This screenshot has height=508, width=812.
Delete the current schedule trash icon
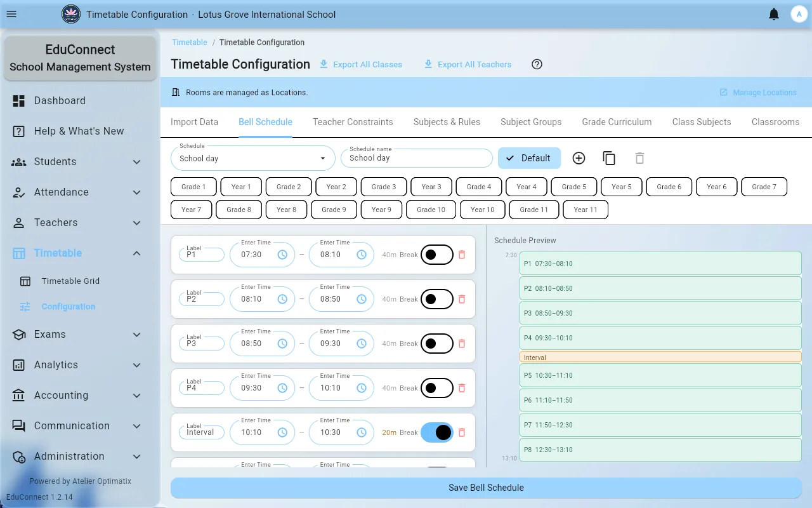[639, 158]
